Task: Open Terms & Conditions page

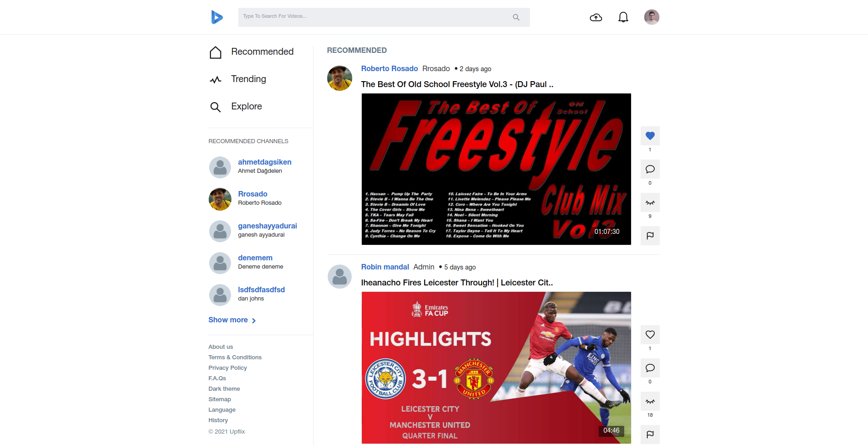Action: [x=235, y=357]
